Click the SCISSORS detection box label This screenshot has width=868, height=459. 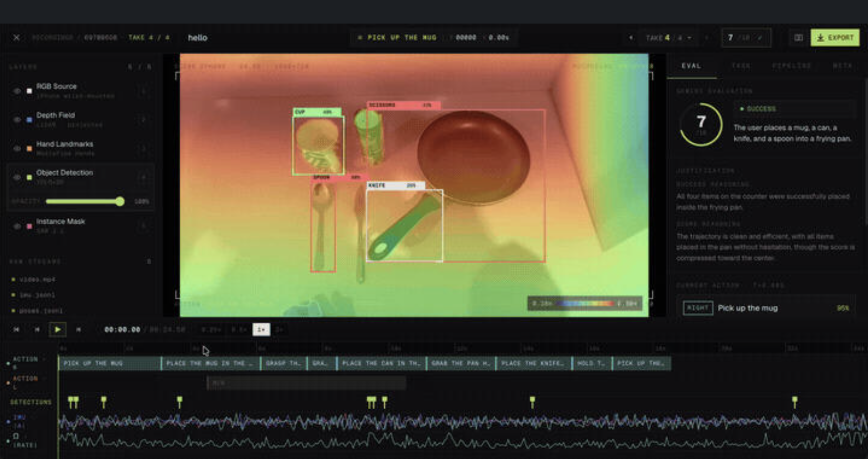point(403,105)
